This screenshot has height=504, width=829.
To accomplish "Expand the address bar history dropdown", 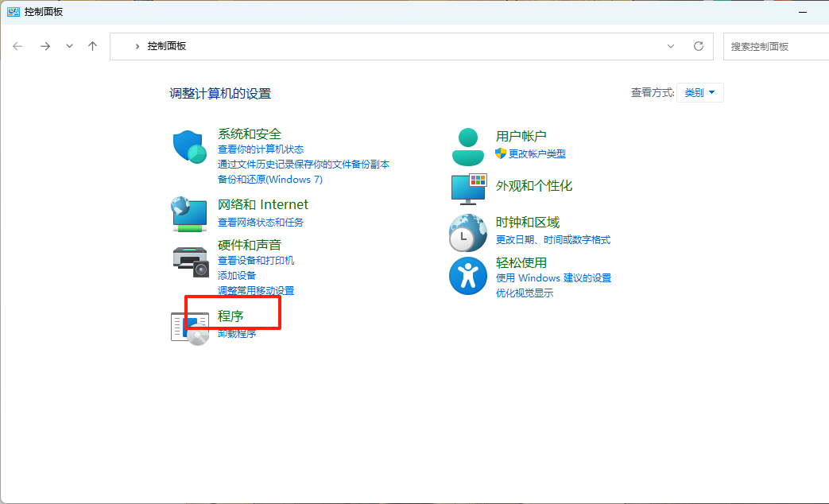I will pyautogui.click(x=671, y=46).
